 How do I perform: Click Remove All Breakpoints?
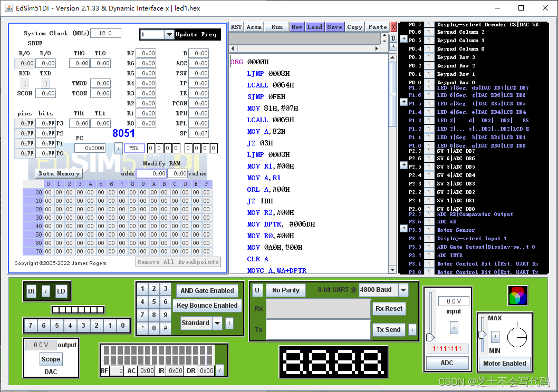tap(178, 262)
